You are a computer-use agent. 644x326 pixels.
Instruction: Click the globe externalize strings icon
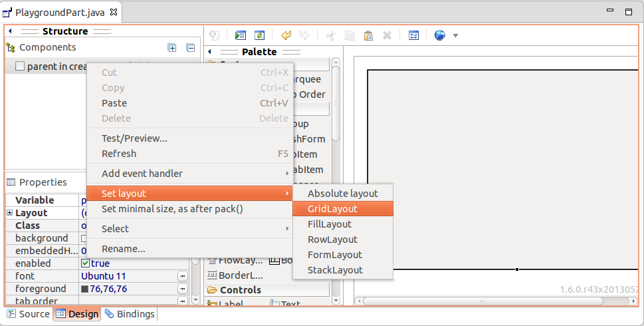pos(440,35)
